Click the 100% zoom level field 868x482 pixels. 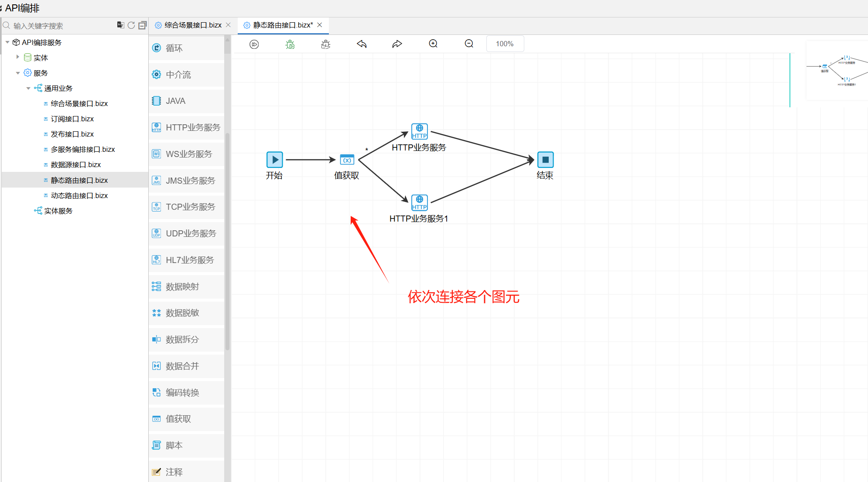pyautogui.click(x=505, y=44)
